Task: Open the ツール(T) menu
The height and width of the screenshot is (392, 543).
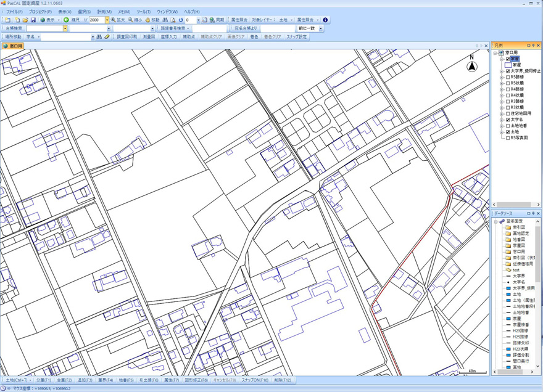Action: tap(143, 12)
